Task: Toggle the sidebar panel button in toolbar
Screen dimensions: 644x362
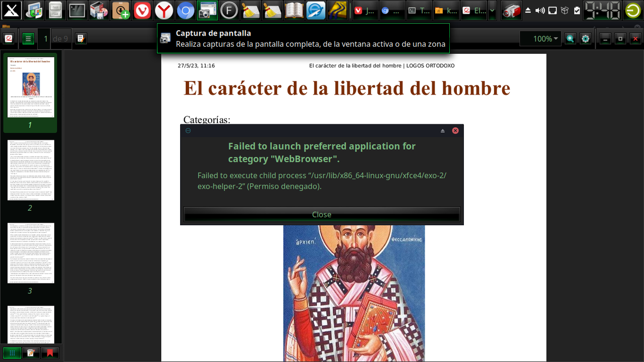Action: click(28, 39)
